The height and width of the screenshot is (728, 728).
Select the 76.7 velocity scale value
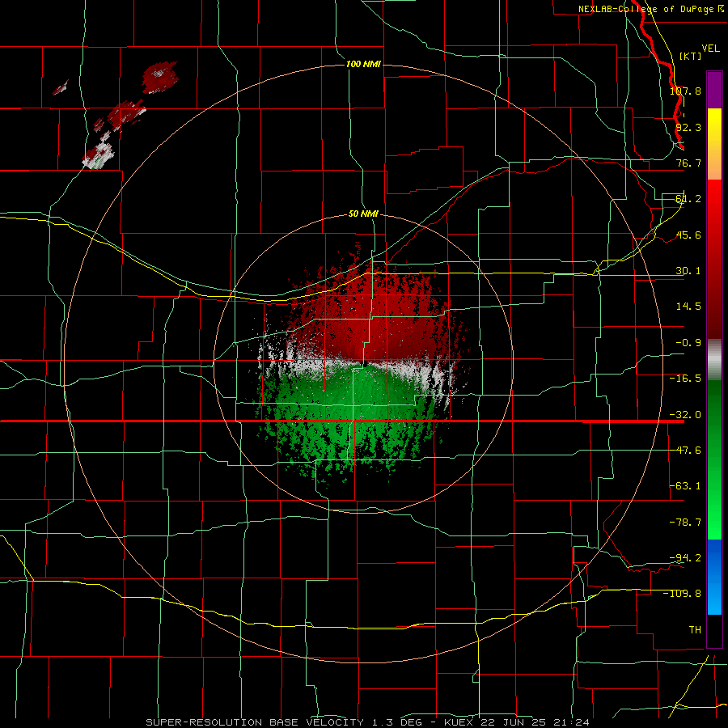pos(688,163)
